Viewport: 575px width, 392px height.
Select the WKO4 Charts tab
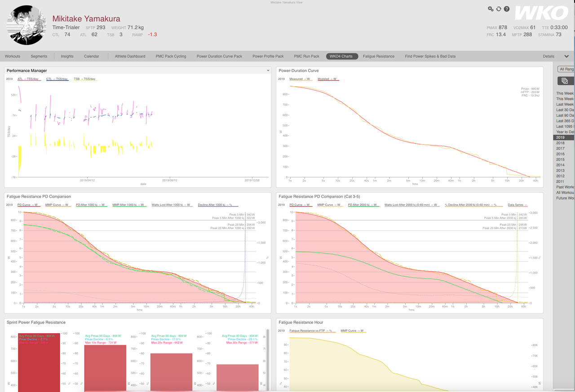tap(342, 57)
